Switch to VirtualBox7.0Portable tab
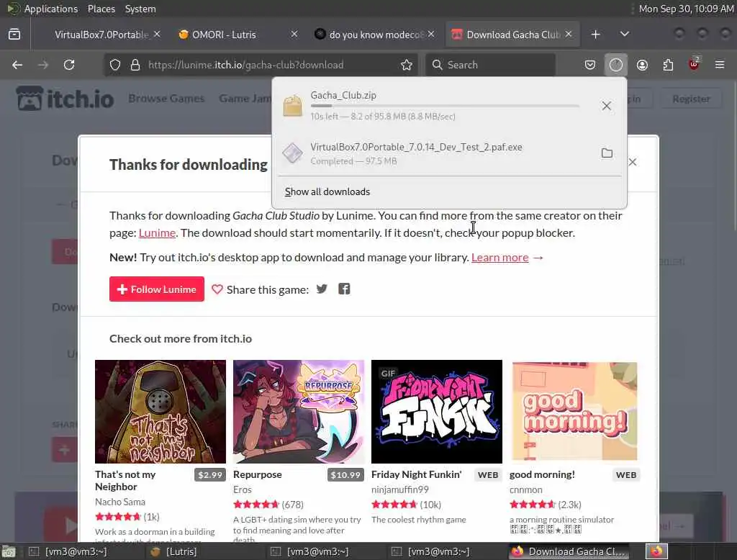Viewport: 737px width, 560px height. (x=101, y=35)
